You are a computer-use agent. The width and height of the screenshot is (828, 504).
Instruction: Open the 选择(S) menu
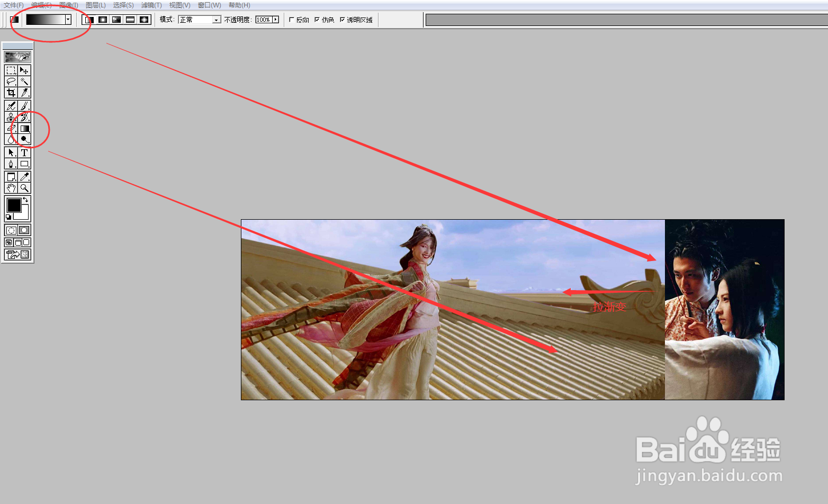pos(123,5)
